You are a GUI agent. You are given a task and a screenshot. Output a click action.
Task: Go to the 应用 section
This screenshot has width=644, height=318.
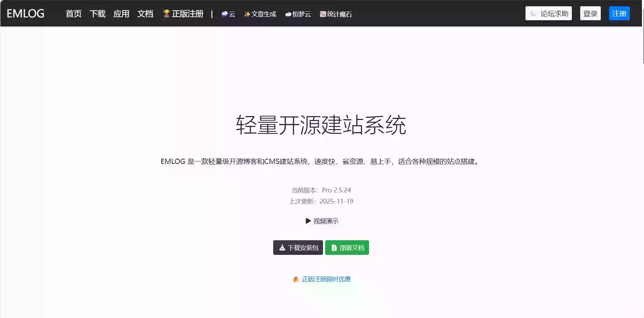point(121,14)
